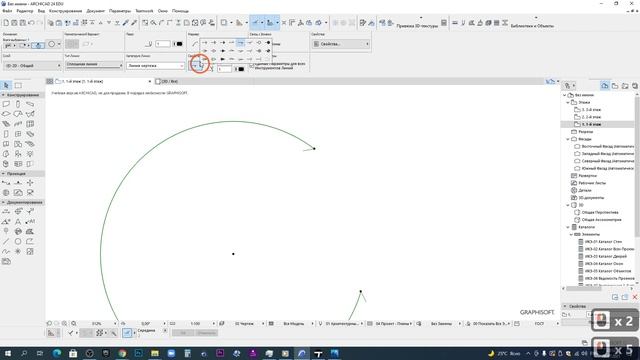The image size is (640, 360).
Task: Open 'ИКЭ-01 Каталог Стен' schedule
Action: (x=603, y=242)
